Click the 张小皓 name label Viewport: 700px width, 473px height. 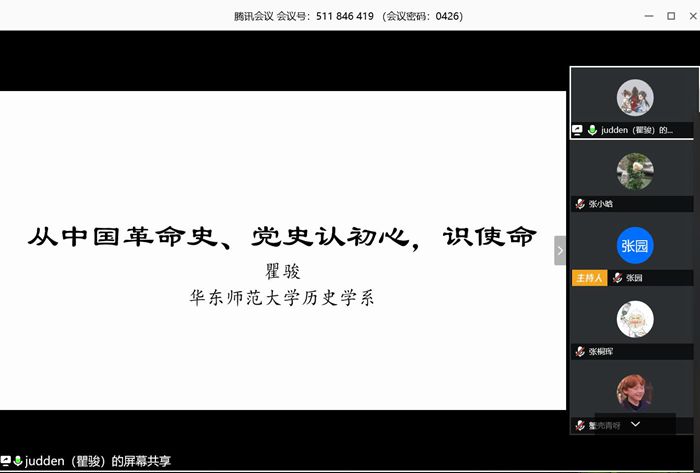coord(600,204)
